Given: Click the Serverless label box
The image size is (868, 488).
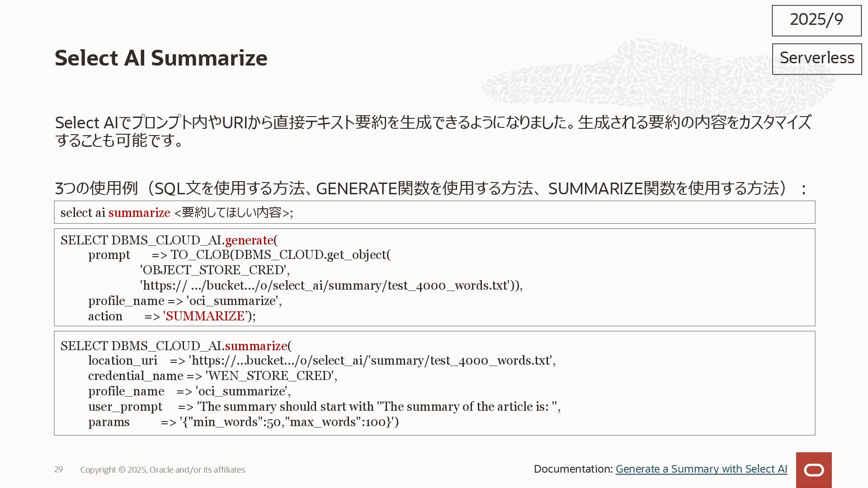Looking at the screenshot, I should tap(816, 59).
